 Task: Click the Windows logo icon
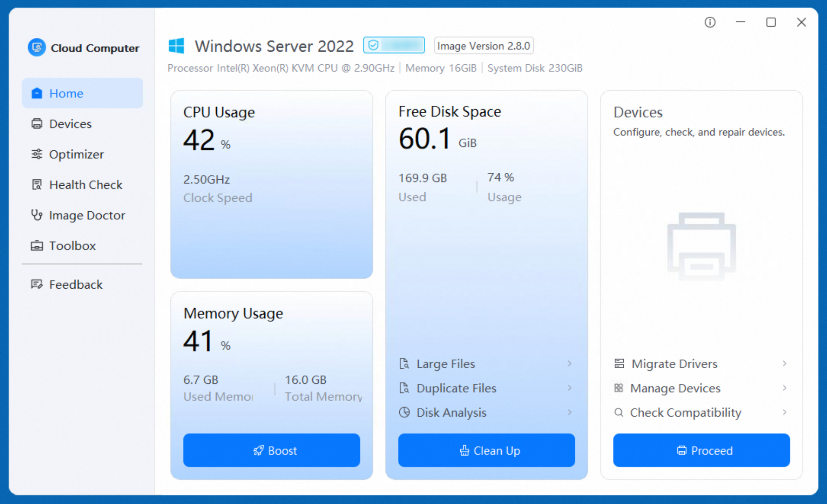(176, 46)
